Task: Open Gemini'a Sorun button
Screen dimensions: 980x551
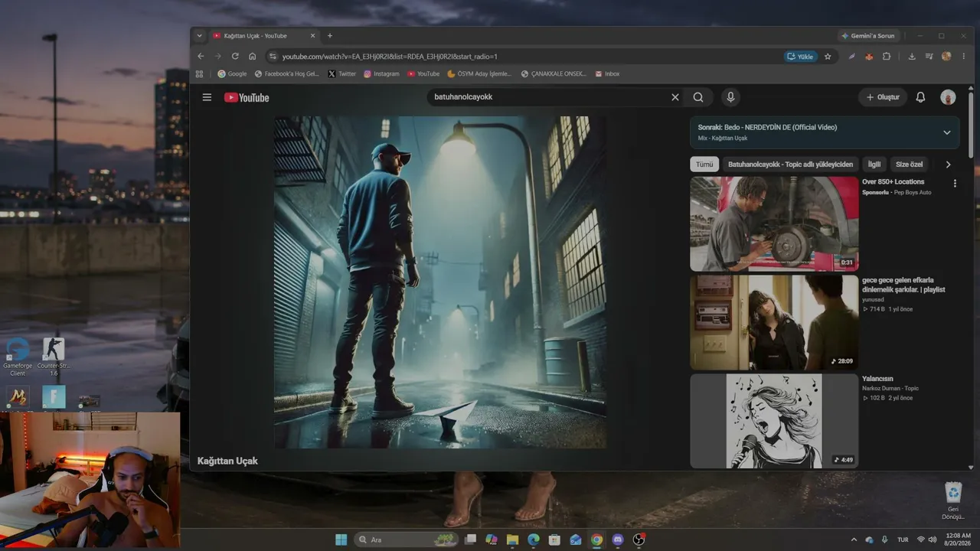Action: pos(867,35)
